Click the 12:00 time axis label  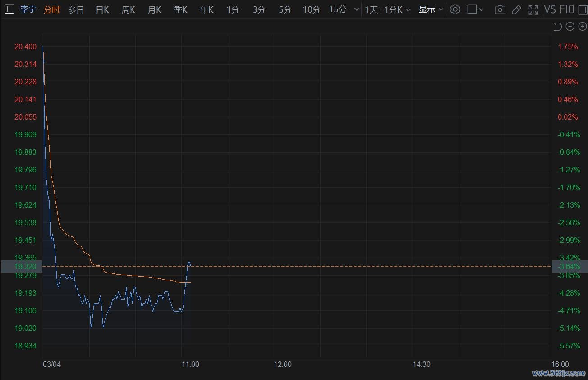point(283,364)
